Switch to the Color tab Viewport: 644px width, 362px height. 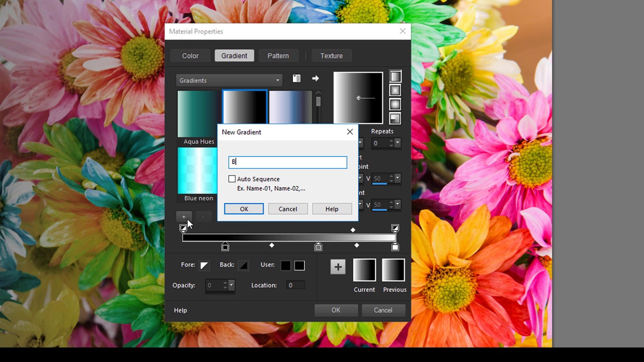coord(190,56)
